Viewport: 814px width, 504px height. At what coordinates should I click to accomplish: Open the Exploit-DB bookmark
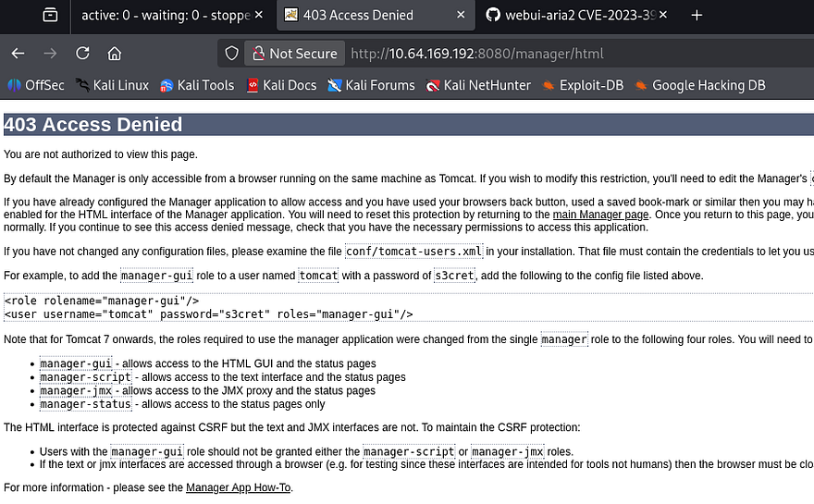coord(583,85)
